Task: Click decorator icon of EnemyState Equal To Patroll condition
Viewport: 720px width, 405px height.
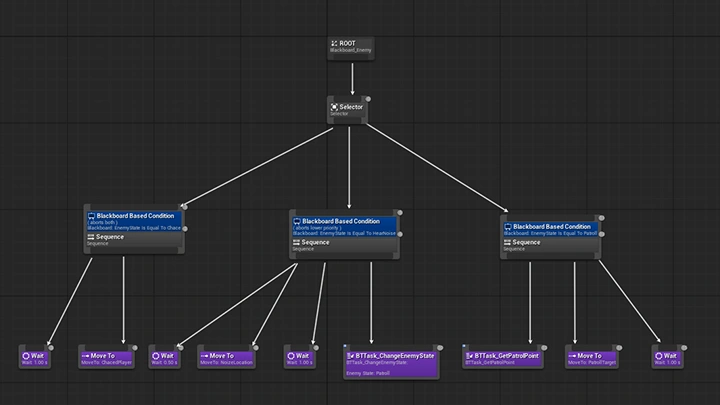Action: click(508, 227)
